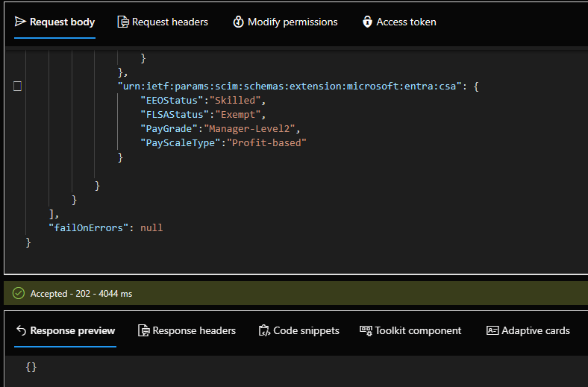Click the Response headers document icon

[x=144, y=330]
